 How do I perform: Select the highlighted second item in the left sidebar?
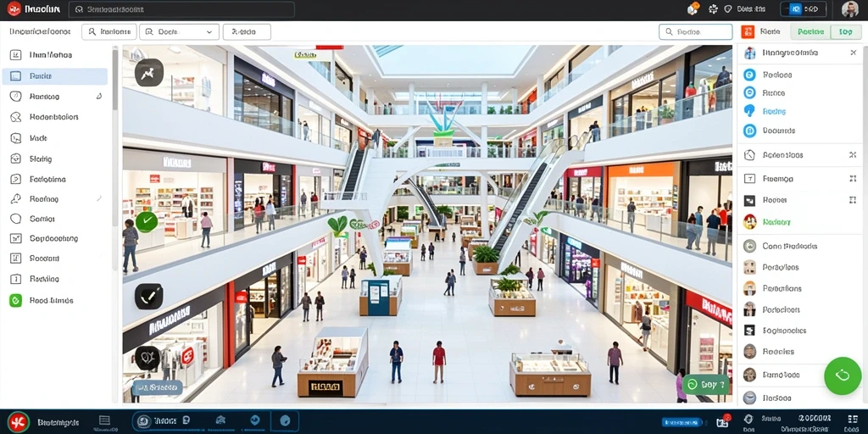[55, 76]
